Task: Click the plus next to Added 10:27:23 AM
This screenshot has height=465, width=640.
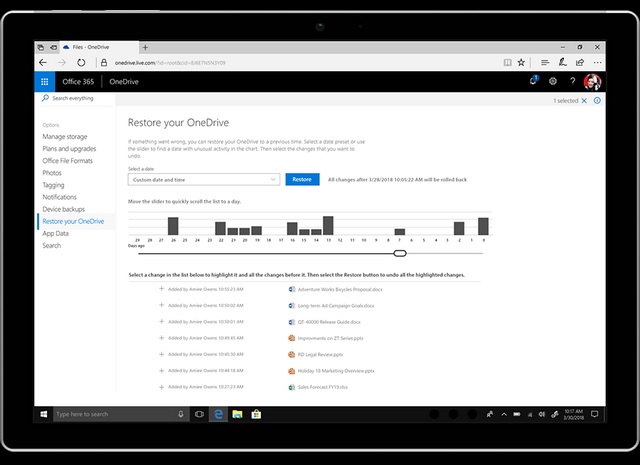Action: (162, 387)
